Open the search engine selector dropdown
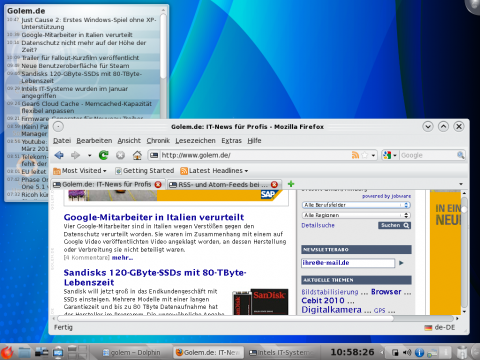The image size is (480, 360). pyautogui.click(x=389, y=155)
